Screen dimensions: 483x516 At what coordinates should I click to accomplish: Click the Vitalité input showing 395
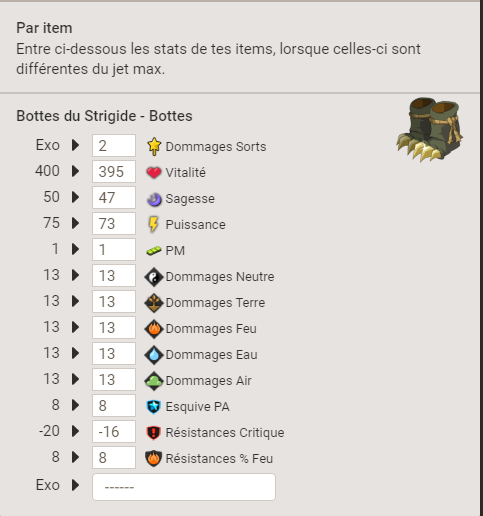[114, 171]
